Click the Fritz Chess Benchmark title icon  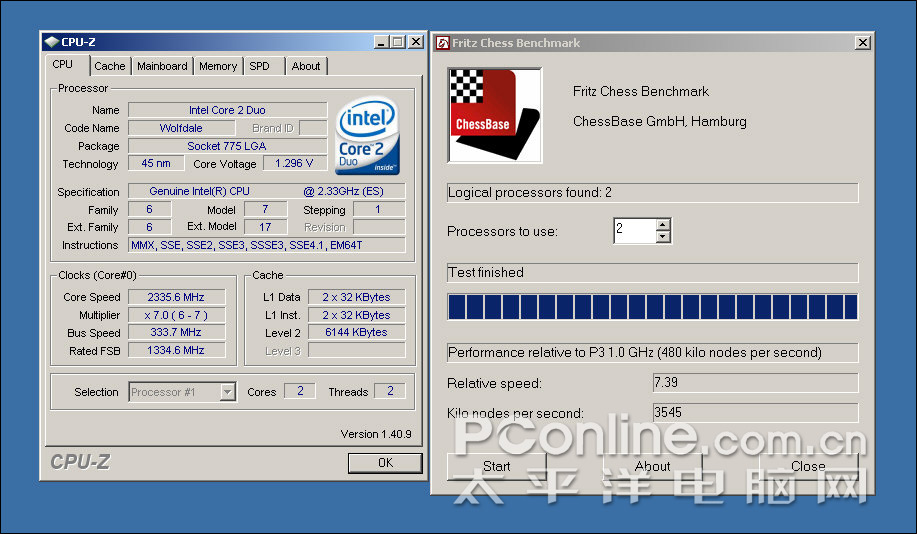[x=443, y=43]
